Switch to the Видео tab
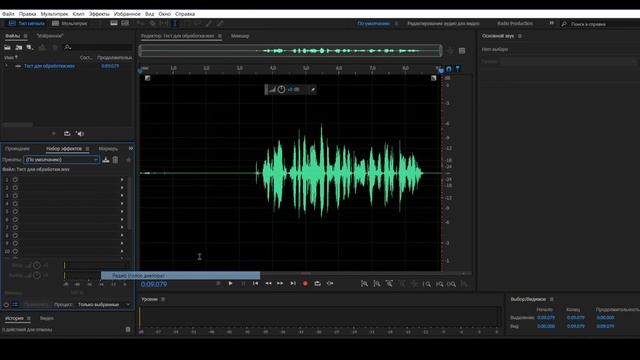This screenshot has height=360, width=640. coord(47,318)
